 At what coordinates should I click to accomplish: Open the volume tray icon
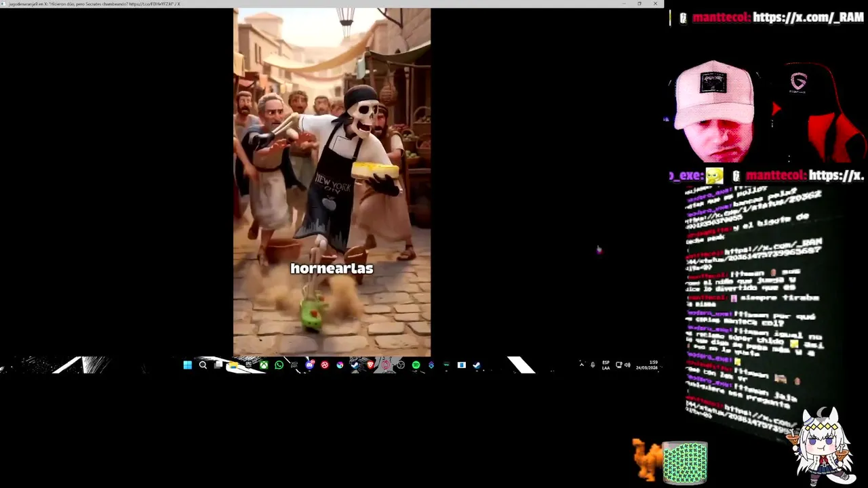coord(627,365)
